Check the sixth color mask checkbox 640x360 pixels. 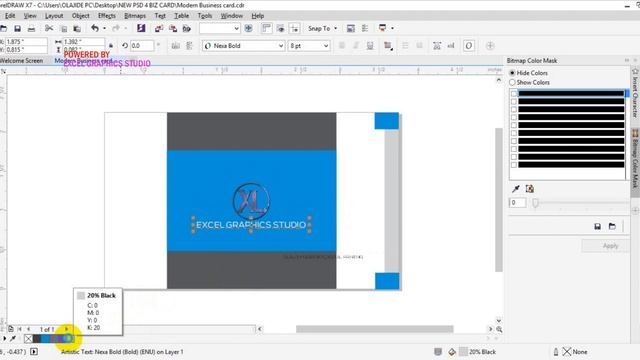[514, 133]
